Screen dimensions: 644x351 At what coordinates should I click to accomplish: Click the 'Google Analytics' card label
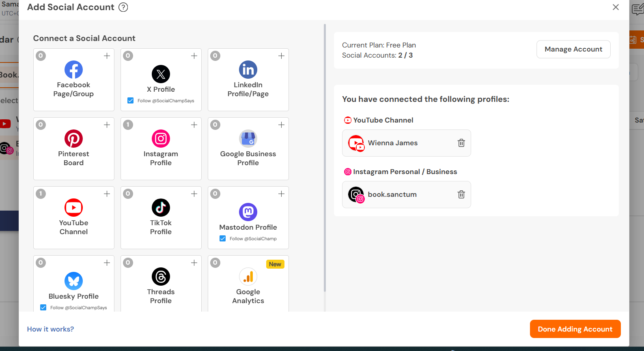(x=248, y=296)
